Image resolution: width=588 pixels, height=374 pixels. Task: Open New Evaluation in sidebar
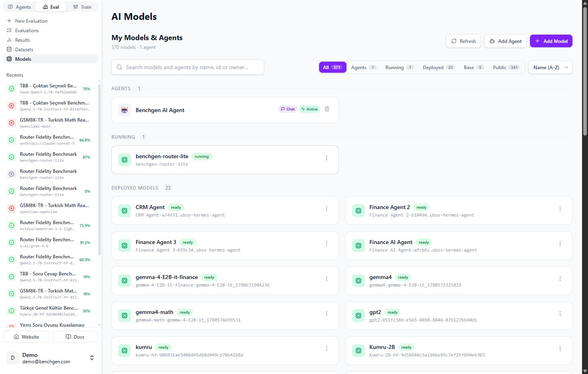51,21
